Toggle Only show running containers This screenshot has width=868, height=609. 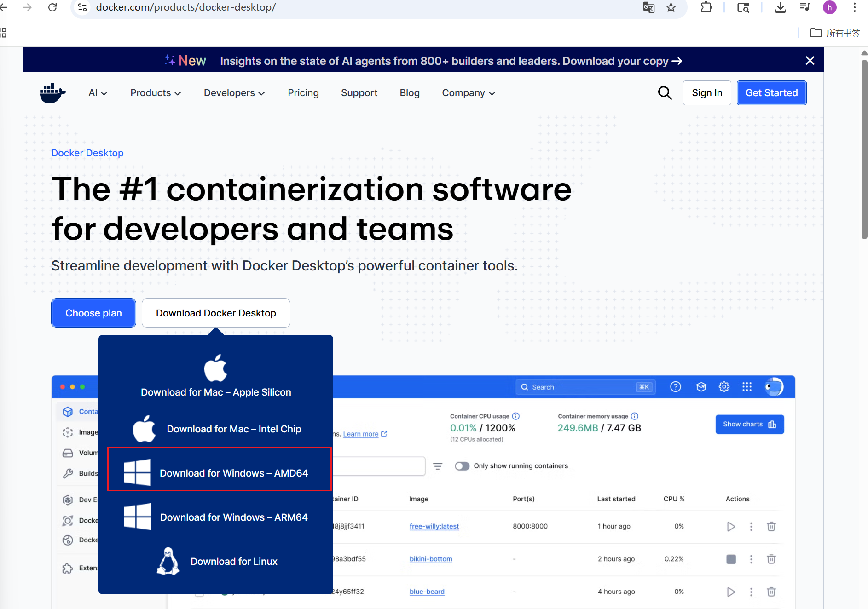462,466
